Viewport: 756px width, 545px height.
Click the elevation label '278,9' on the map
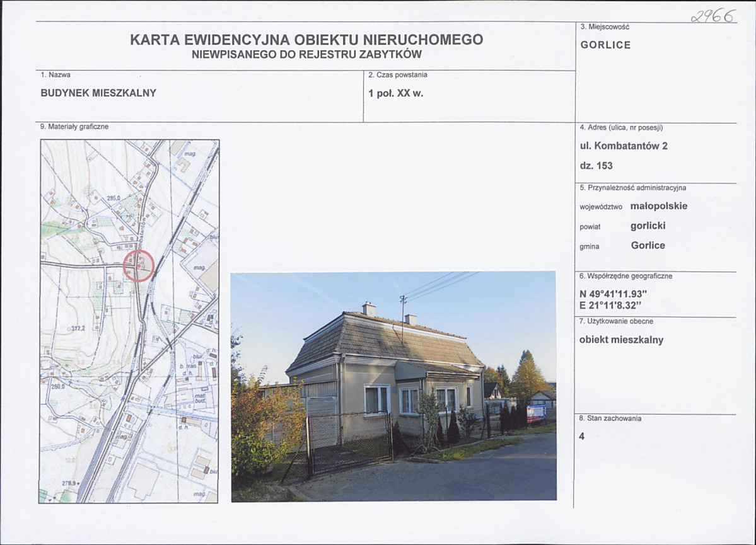coord(69,483)
